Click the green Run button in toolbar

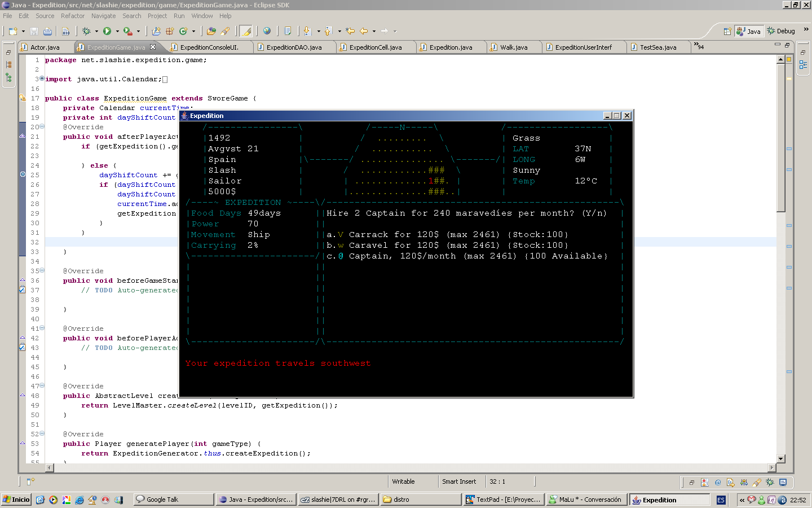pyautogui.click(x=107, y=31)
